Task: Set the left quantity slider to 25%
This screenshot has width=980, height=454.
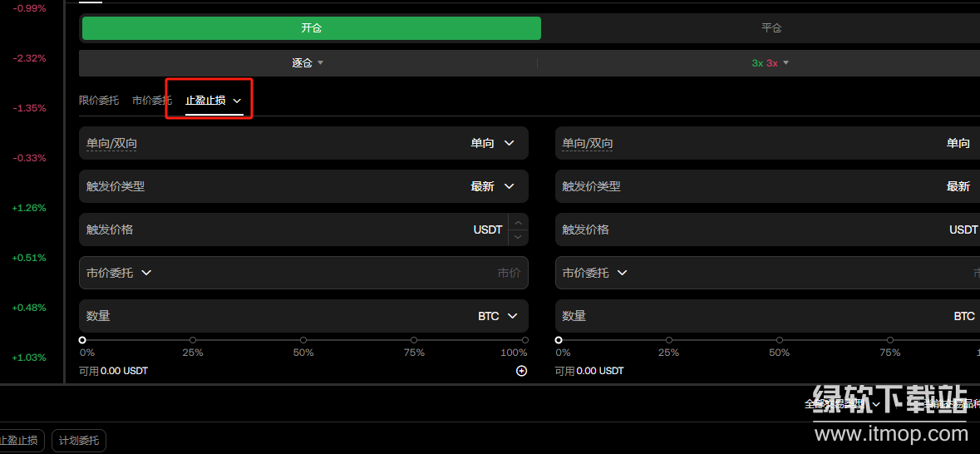Action: (193, 340)
